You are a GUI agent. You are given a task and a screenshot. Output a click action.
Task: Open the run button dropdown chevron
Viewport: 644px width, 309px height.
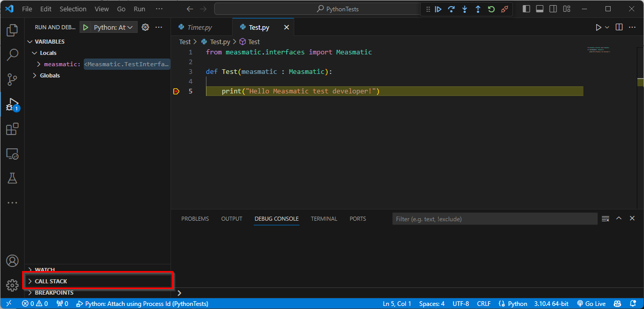[607, 27]
